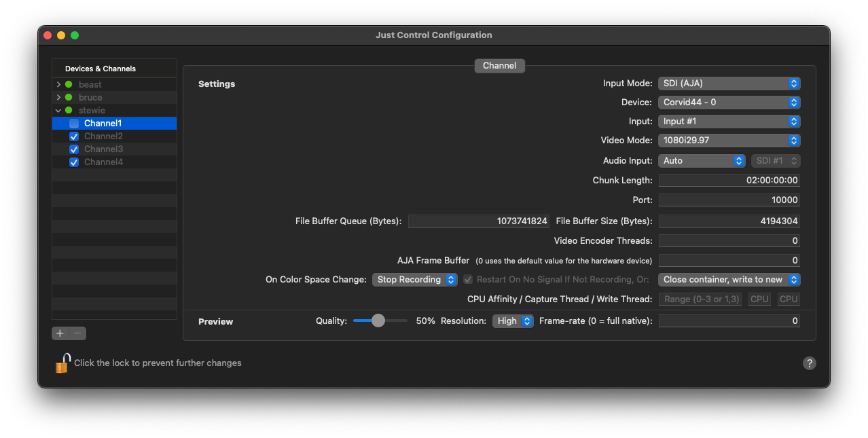This screenshot has width=868, height=438.
Task: Click 'Click the lock to prevent further changes' text
Action: [158, 363]
